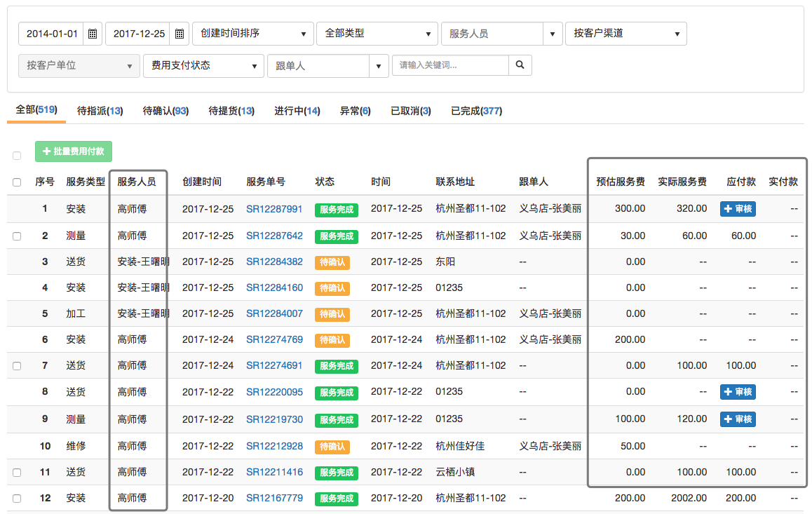Open the 创建时间排序 sort dropdown
This screenshot has height=514, width=812.
[252, 34]
